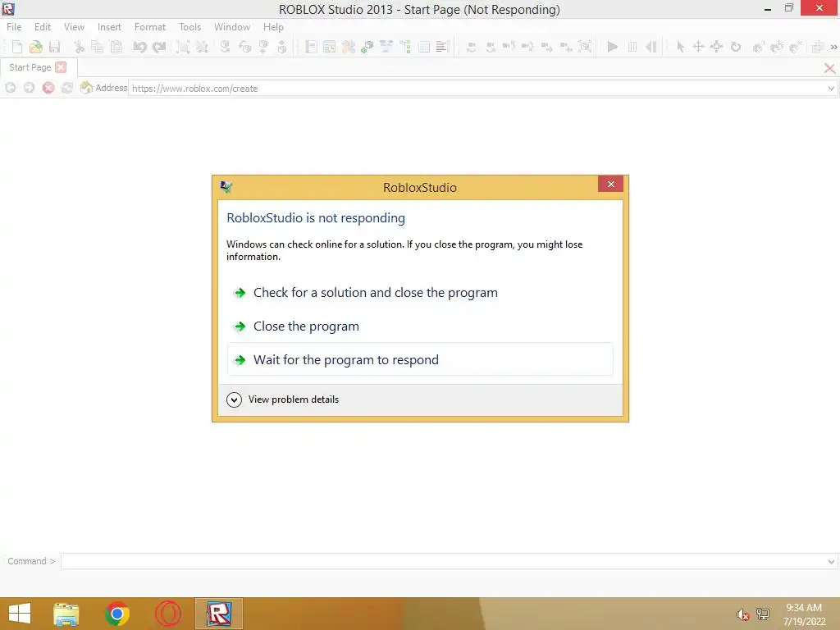Click the Reset rewind button in toolbar
840x630 pixels.
(651, 47)
